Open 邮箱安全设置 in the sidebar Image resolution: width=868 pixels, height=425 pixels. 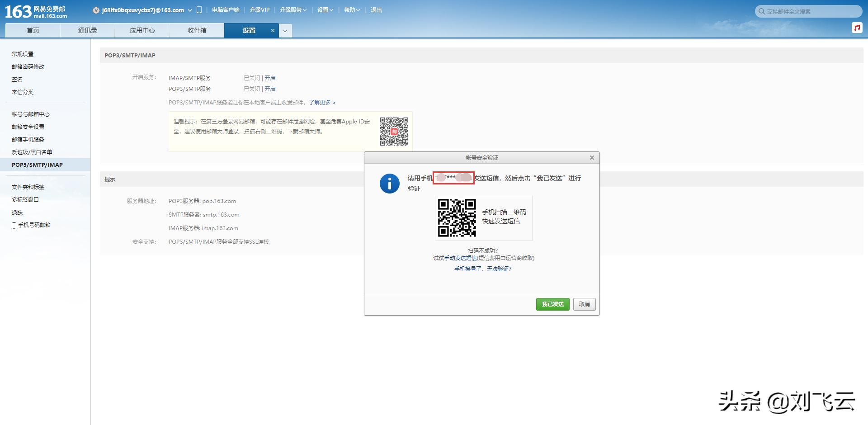coord(28,127)
